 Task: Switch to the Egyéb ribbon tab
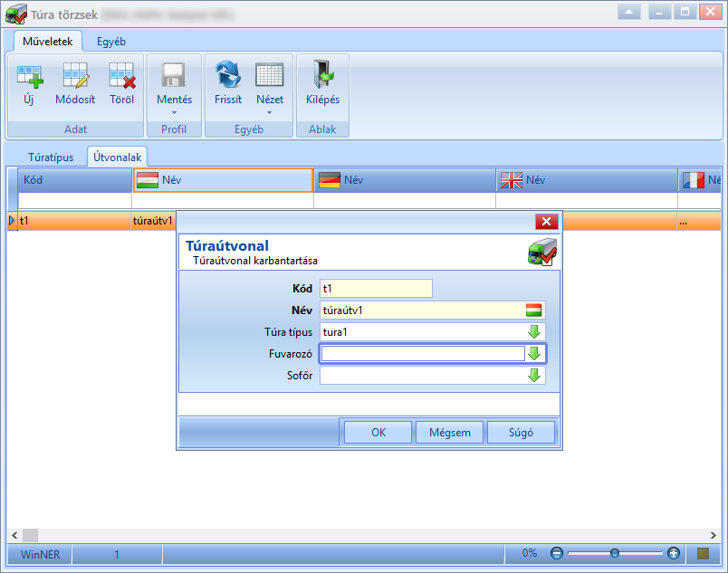111,42
